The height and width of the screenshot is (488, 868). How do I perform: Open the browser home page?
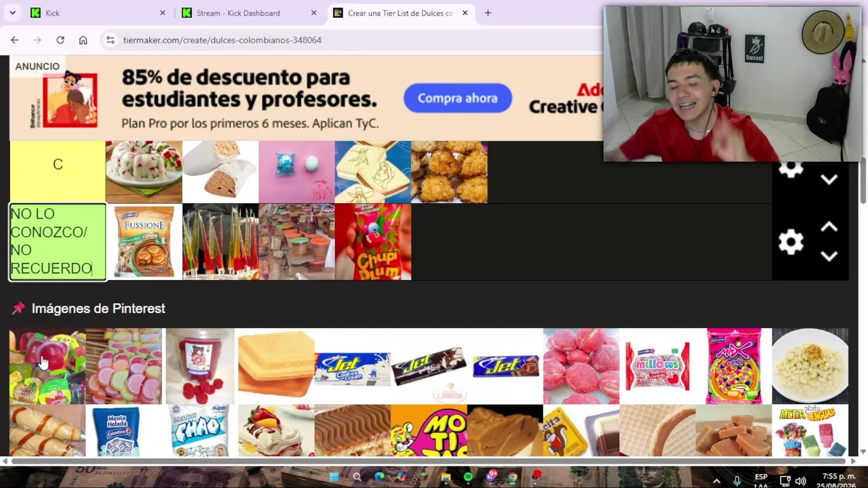[83, 40]
